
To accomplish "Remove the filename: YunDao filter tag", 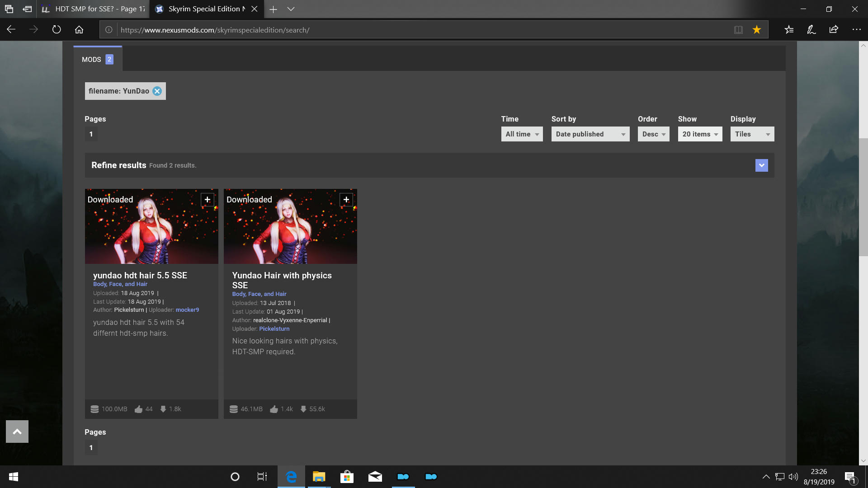I will 157,91.
